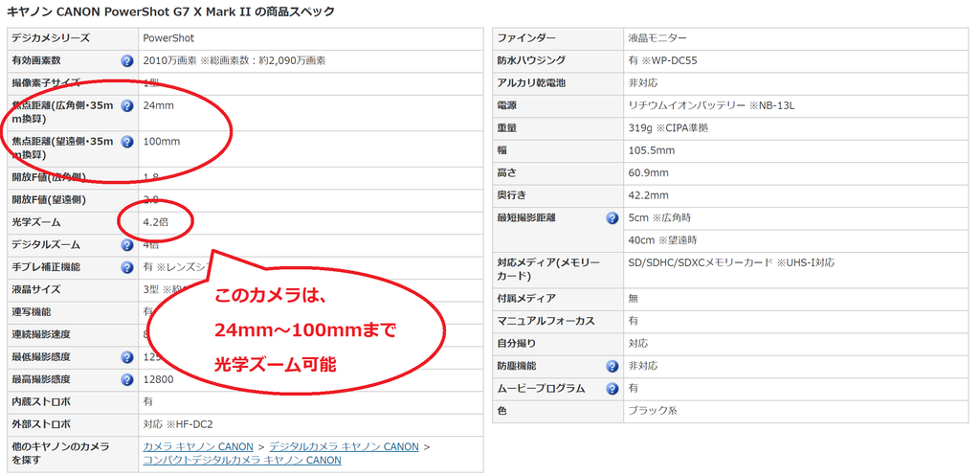Click help icon beside デジタルズーム

pyautogui.click(x=127, y=245)
